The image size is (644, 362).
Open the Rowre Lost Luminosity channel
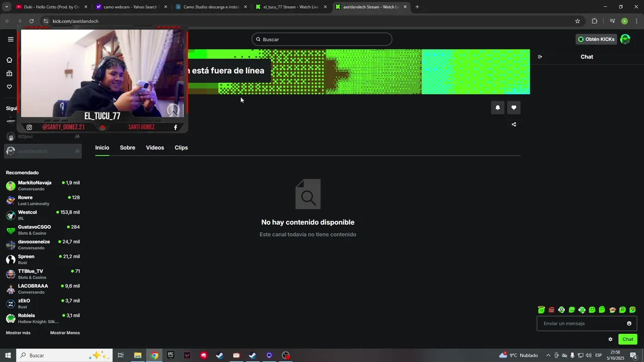tap(43, 200)
